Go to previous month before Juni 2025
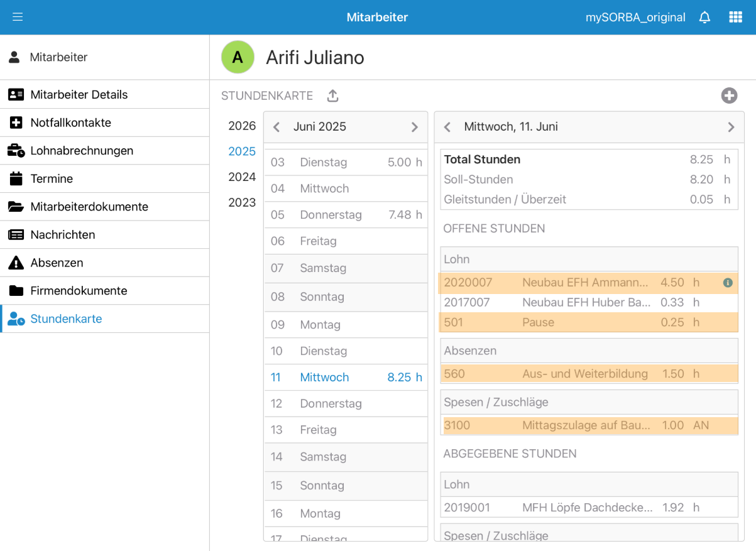This screenshot has width=756, height=551. coord(277,127)
